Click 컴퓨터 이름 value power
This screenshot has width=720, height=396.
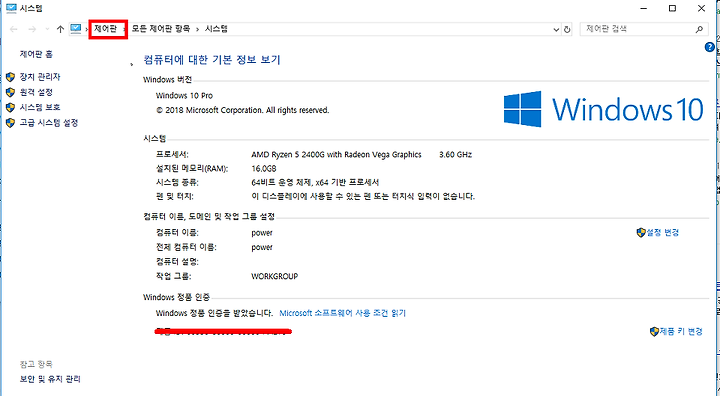[262, 233]
